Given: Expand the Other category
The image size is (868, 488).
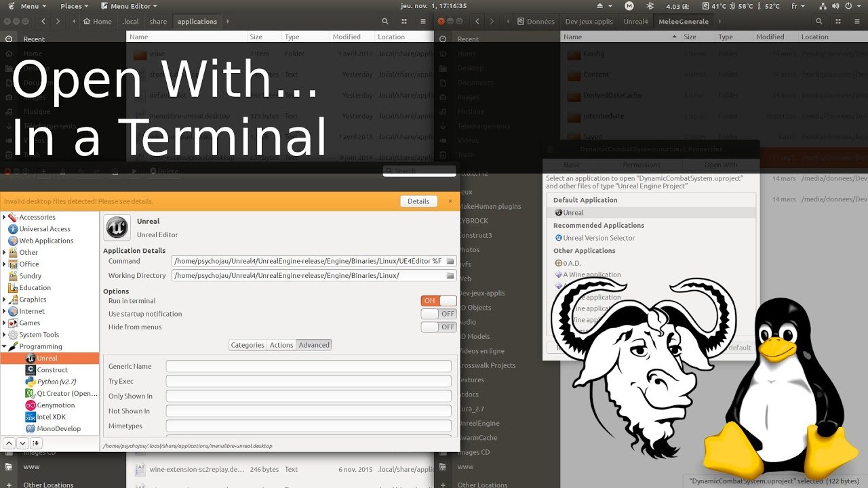Looking at the screenshot, I should click(x=4, y=252).
